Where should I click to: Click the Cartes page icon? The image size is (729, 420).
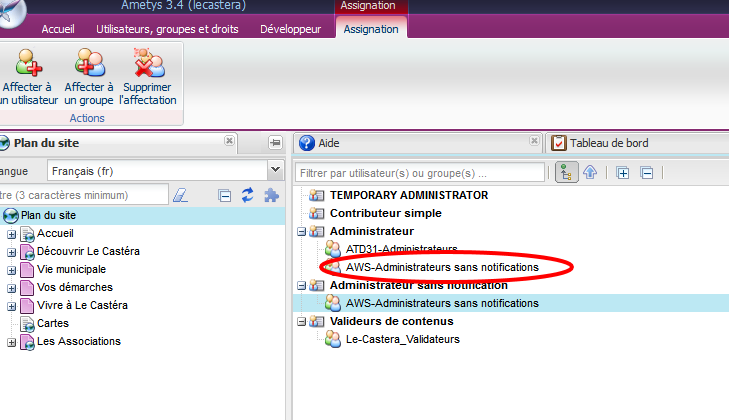click(x=27, y=324)
